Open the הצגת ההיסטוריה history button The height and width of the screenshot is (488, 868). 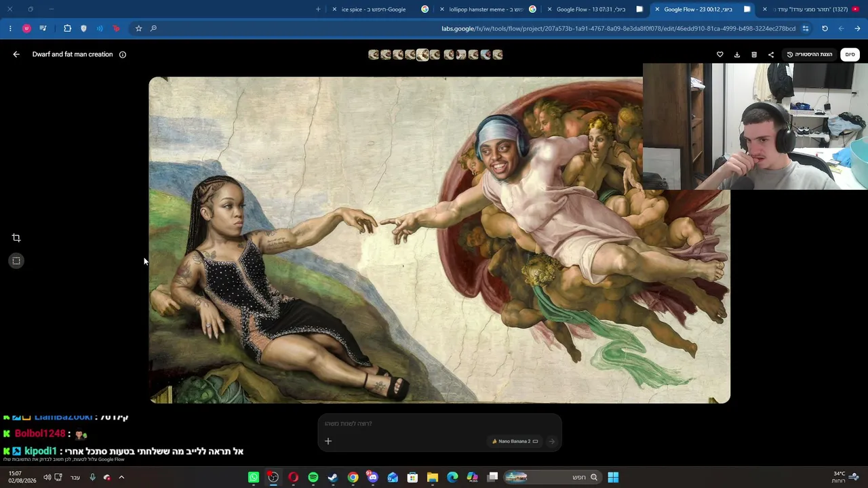click(x=810, y=54)
